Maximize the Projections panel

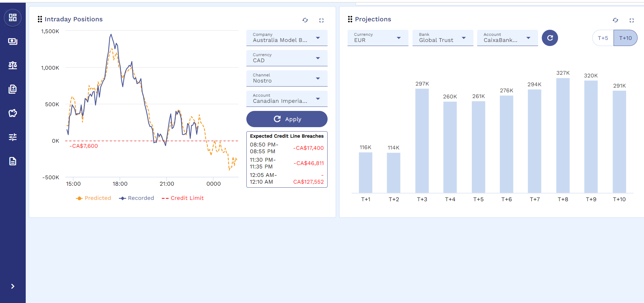[x=631, y=20]
